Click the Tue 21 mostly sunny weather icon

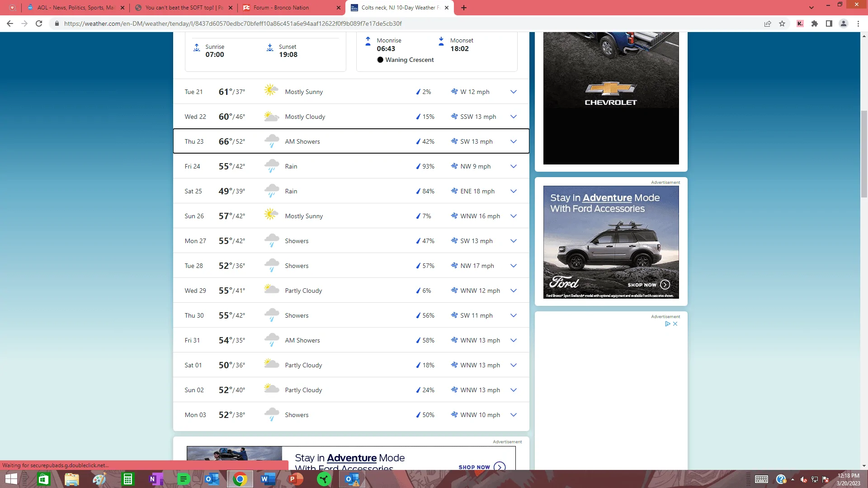tap(271, 90)
